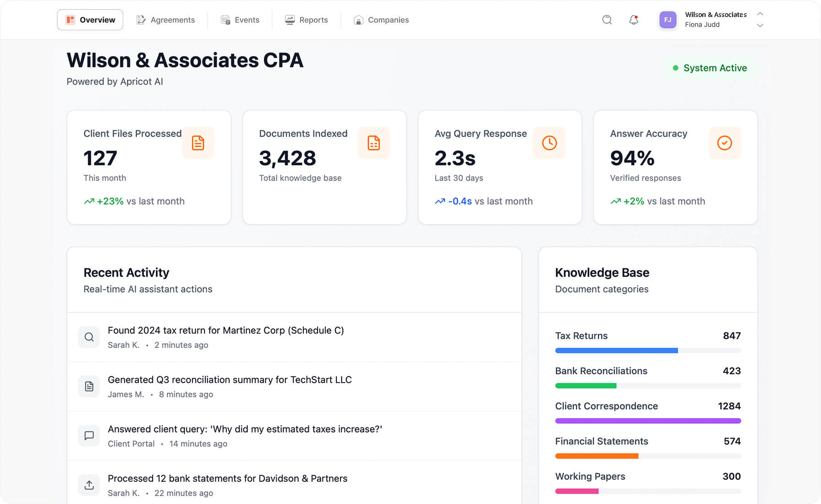
Task: Open the Martinez Corp tax return activity
Action: 225,330
